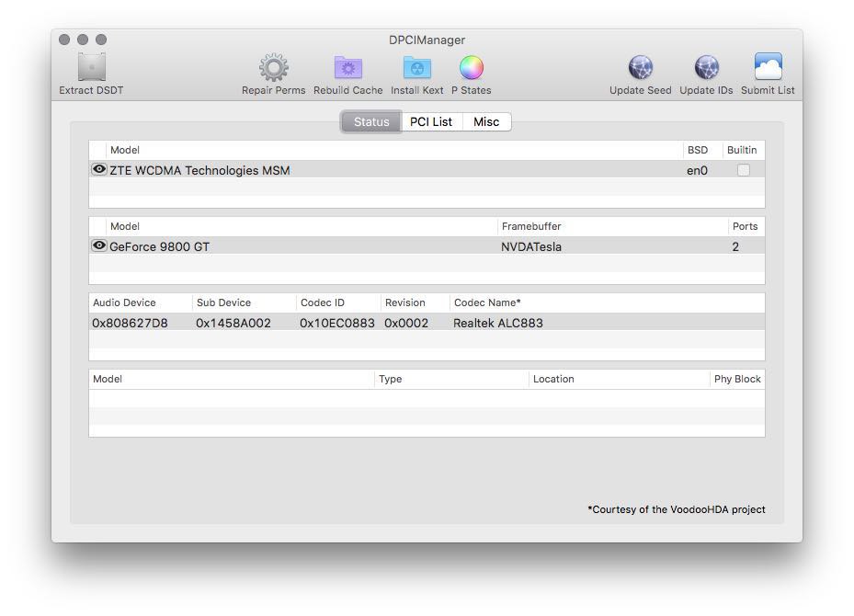
Task: Click the en0 BSD value
Action: (697, 170)
